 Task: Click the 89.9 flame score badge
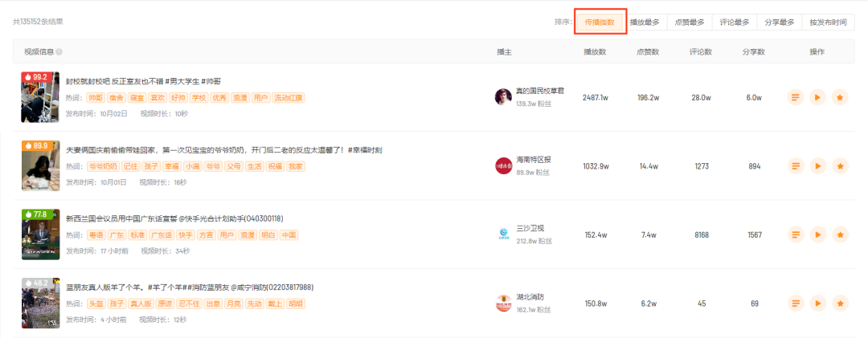36,145
